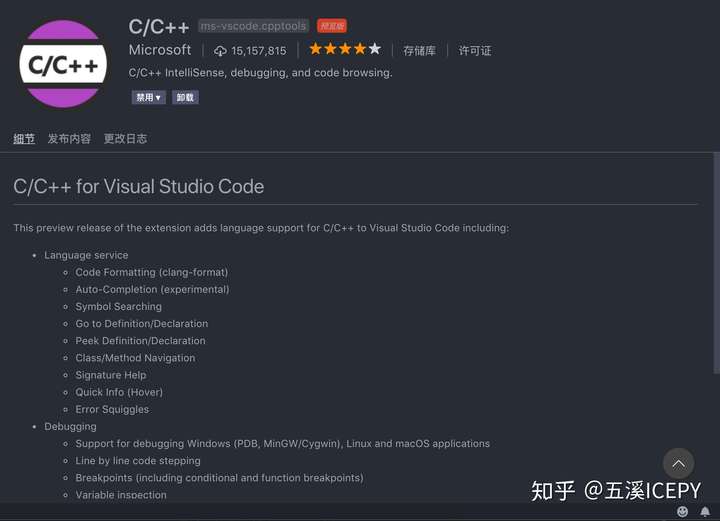Screen dimensions: 720x521
Task: Click 'Peek Definition/Declaration' item
Action: (x=141, y=341)
